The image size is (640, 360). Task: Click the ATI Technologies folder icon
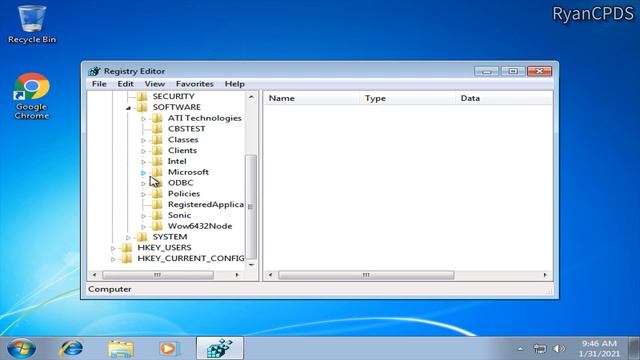pos(157,118)
